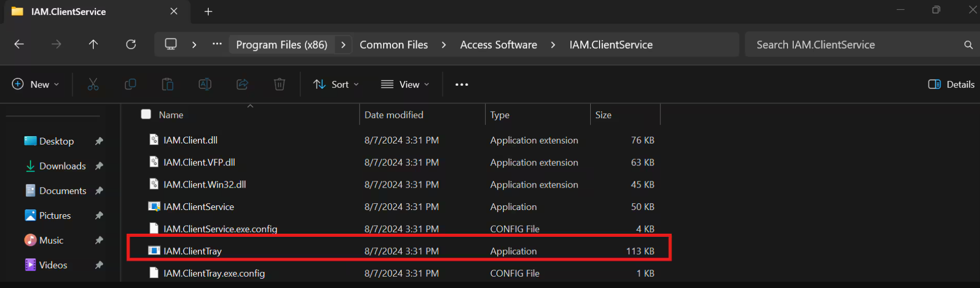This screenshot has width=980, height=288.
Task: Click the Paste clipboard icon
Action: (168, 84)
